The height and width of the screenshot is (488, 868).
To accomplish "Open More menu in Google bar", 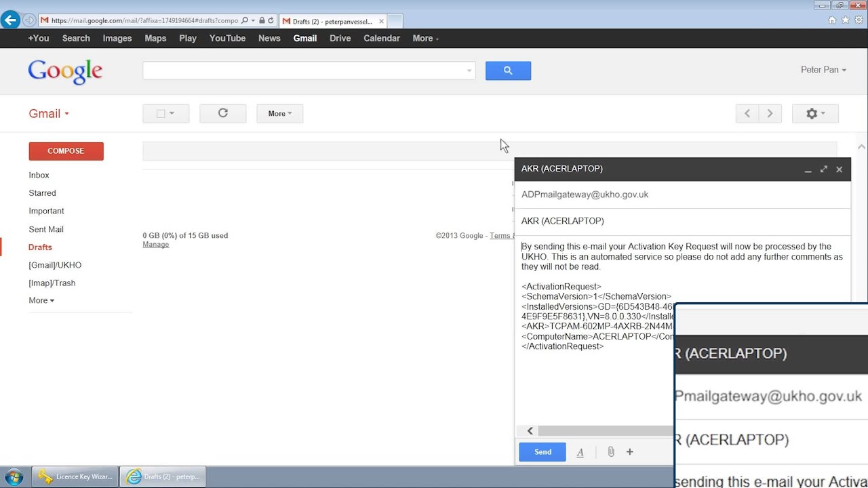I will [425, 39].
